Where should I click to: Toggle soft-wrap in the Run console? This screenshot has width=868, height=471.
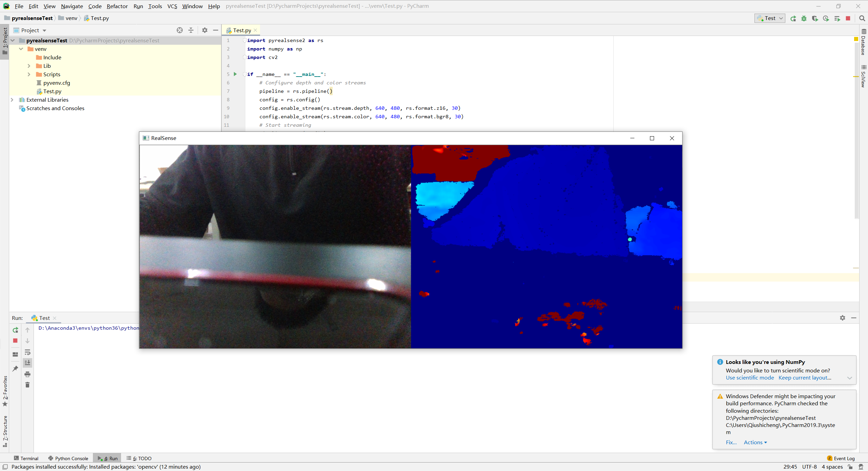tap(27, 353)
